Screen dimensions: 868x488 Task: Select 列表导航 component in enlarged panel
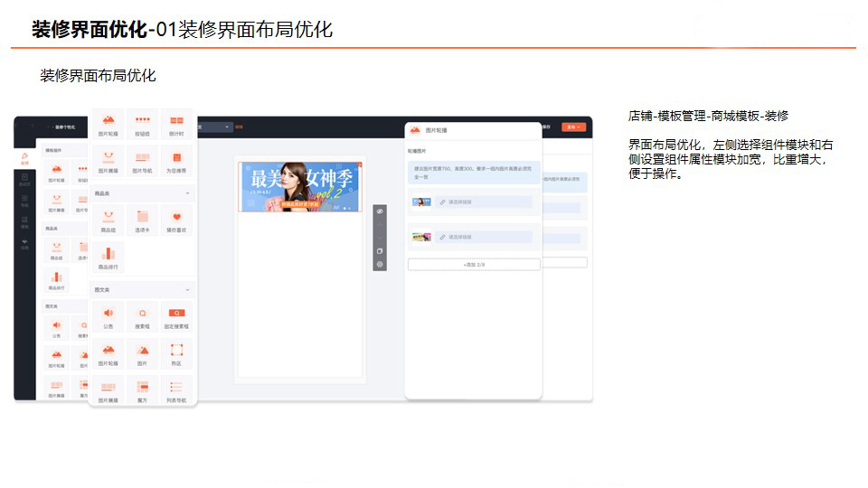coord(176,390)
